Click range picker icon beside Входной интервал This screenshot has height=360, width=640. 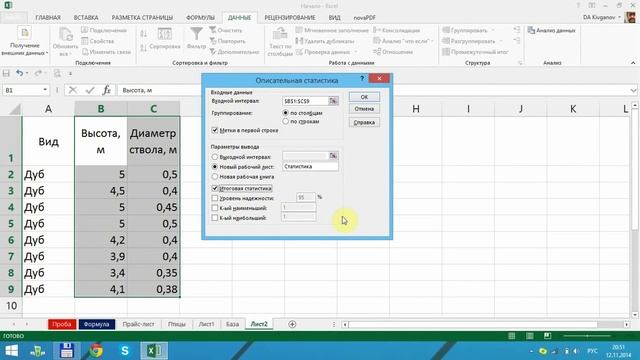click(333, 101)
